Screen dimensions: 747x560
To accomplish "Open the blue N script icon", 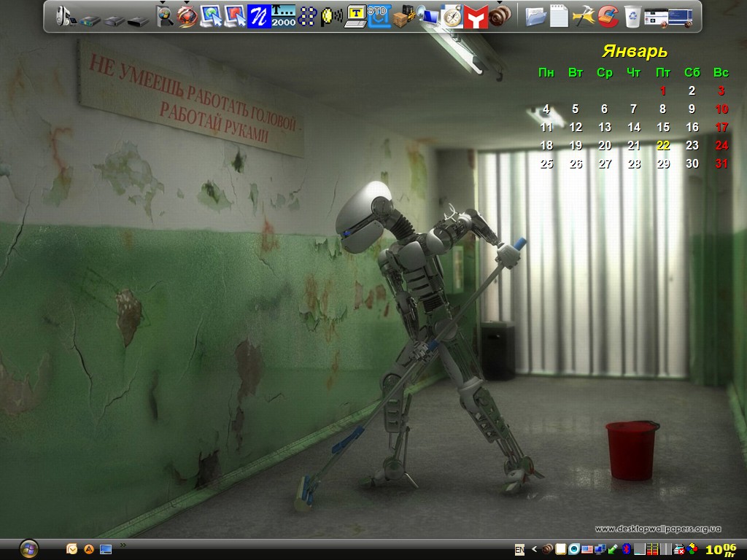I will pos(258,16).
